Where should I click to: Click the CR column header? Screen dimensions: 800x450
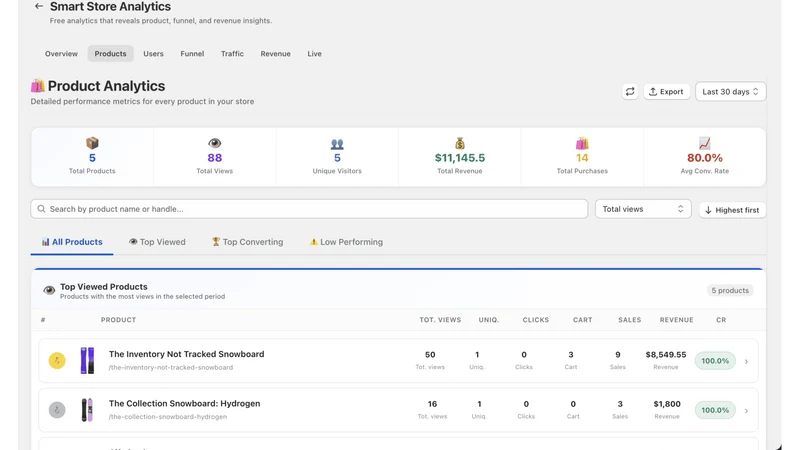click(x=721, y=320)
